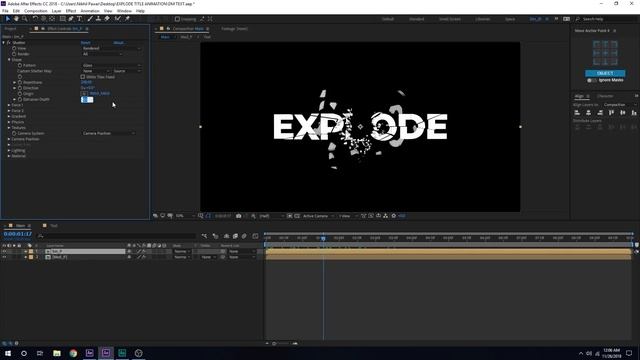
Task: Toggle stopwatch for Extrusion Depth property
Action: tap(20, 100)
